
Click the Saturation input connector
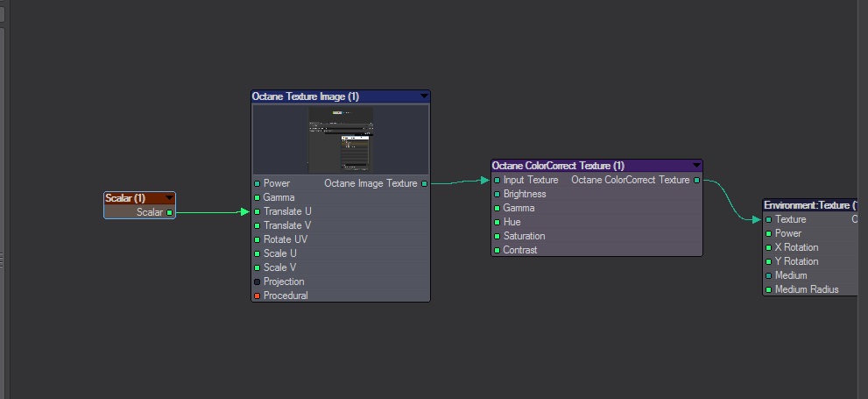click(x=498, y=236)
